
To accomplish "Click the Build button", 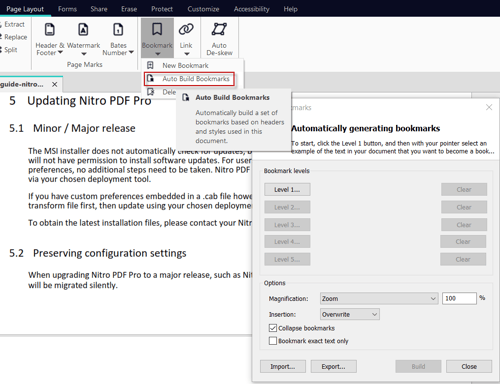I will coord(418,366).
